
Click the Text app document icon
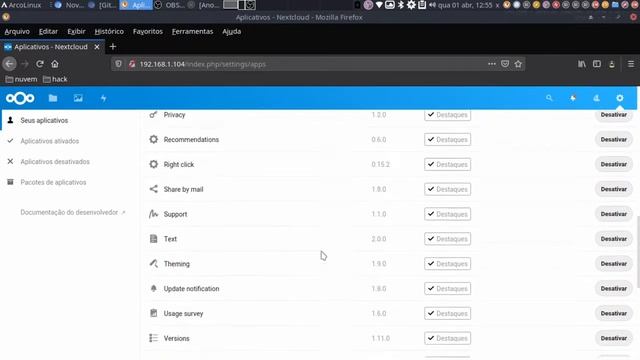pos(153,239)
